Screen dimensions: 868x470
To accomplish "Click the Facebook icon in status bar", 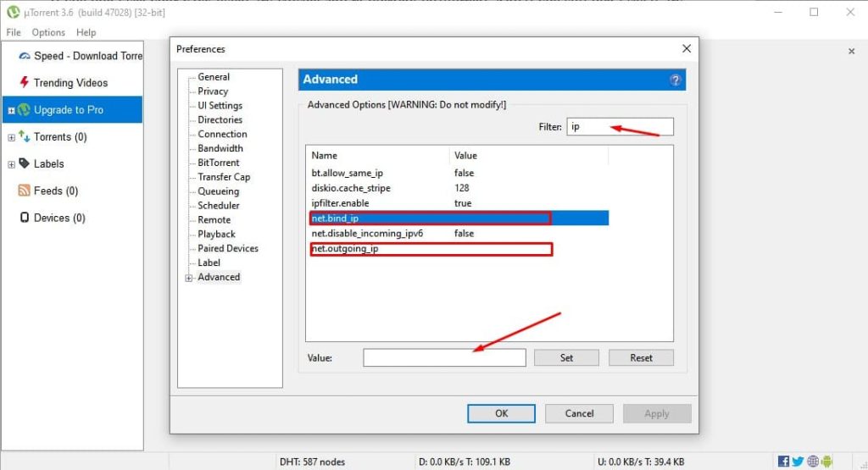I will pyautogui.click(x=783, y=462).
